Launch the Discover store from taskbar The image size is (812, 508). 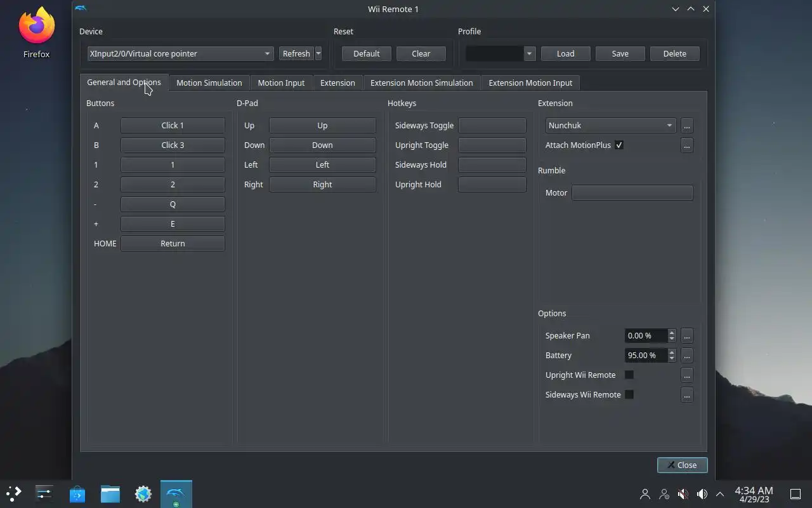point(77,493)
